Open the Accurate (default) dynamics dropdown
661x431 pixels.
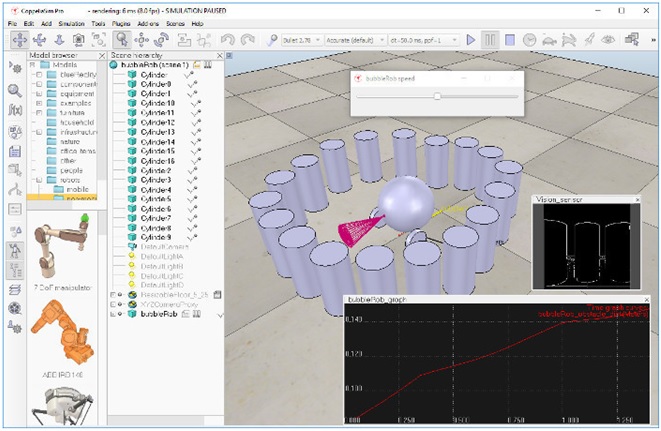tap(355, 40)
